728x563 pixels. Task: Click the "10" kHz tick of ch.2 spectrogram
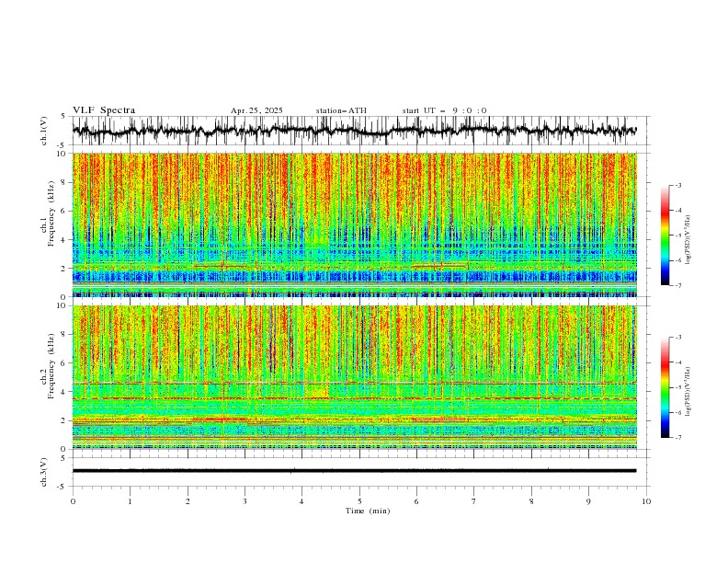tap(63, 305)
